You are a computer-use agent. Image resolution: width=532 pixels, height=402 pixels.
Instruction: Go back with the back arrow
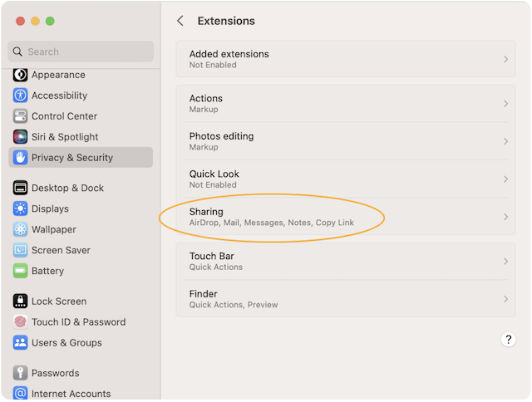[x=180, y=21]
